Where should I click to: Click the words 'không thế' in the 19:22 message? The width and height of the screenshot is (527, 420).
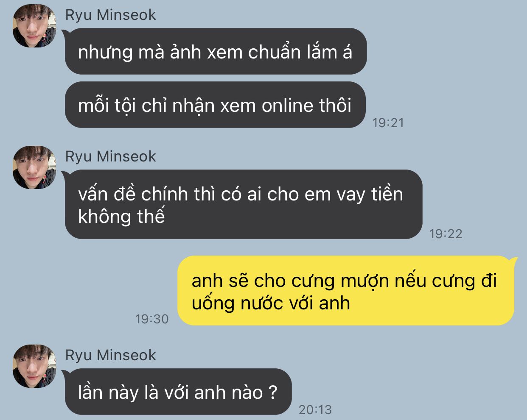click(121, 217)
